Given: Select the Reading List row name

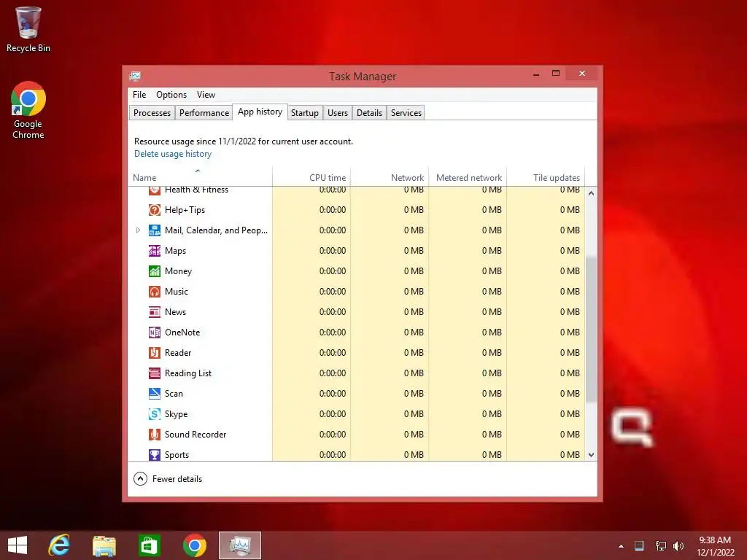Looking at the screenshot, I should click(187, 373).
